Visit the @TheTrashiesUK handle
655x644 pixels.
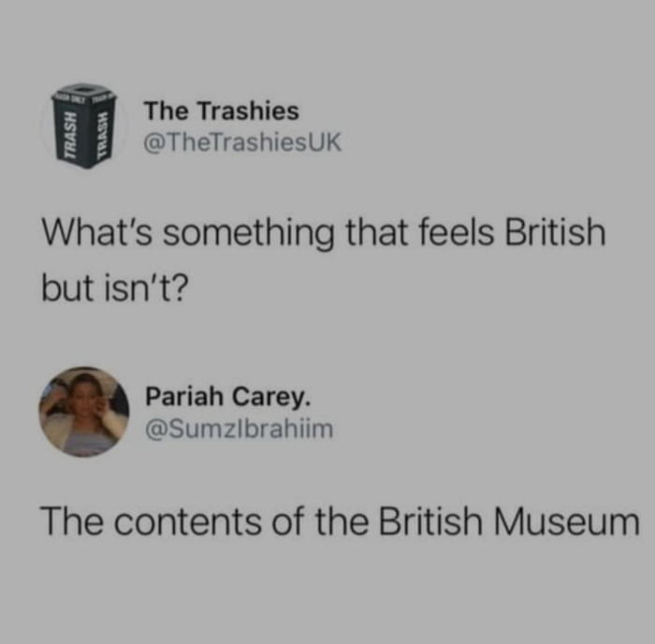(x=242, y=142)
